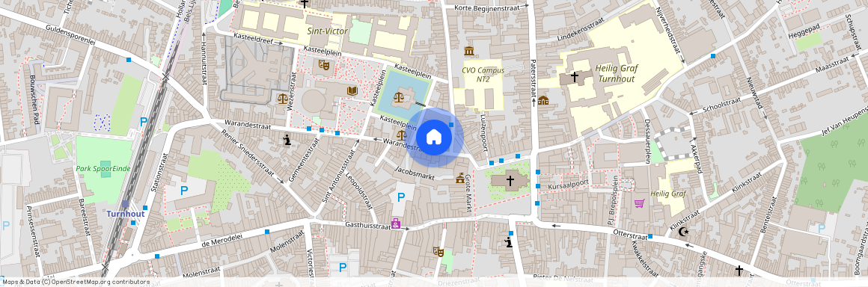
Task: Click the Heilig Graf Turnhout label
Action: [x=617, y=73]
